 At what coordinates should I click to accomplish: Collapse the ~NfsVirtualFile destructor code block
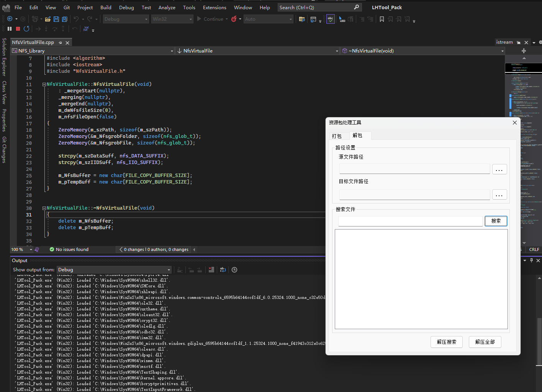(x=44, y=208)
